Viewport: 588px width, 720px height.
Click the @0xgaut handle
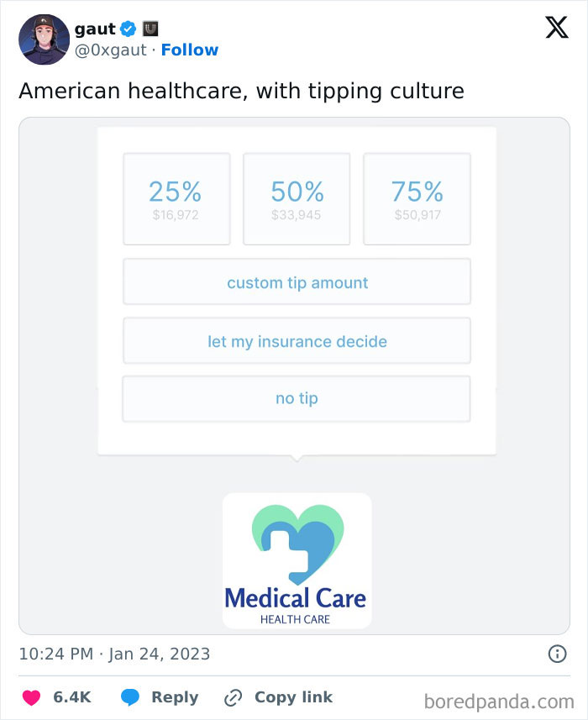(110, 50)
